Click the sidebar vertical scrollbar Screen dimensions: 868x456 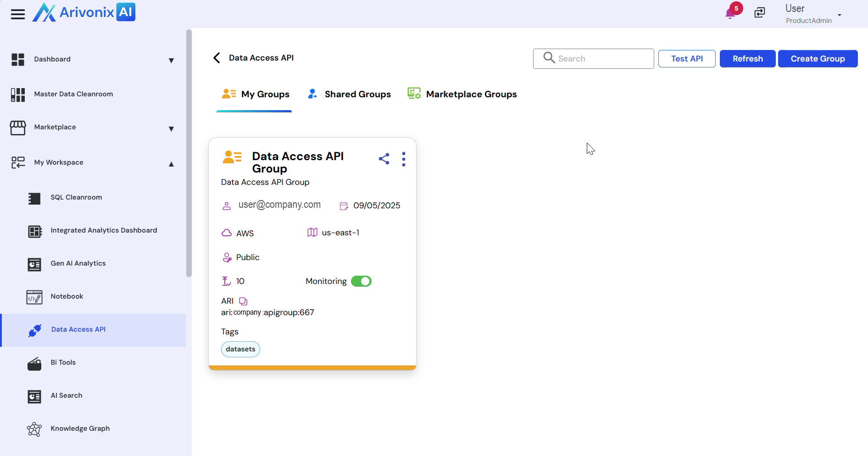[x=189, y=154]
